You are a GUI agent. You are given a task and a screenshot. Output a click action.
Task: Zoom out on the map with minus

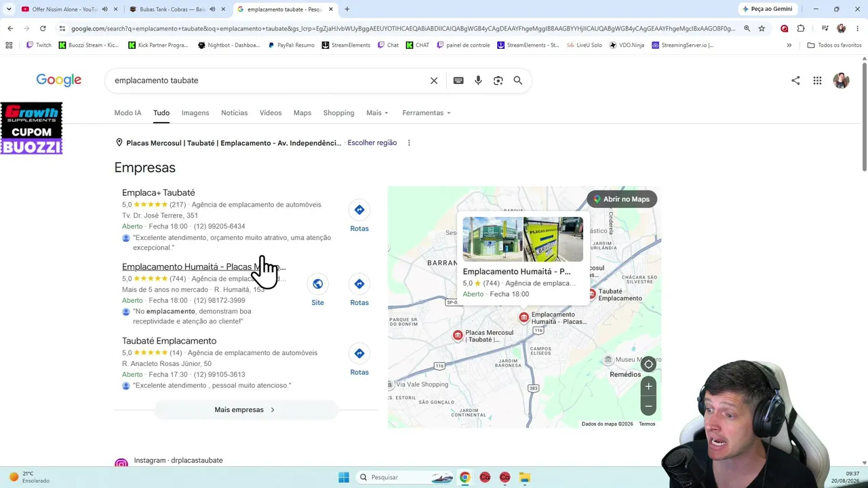(649, 406)
